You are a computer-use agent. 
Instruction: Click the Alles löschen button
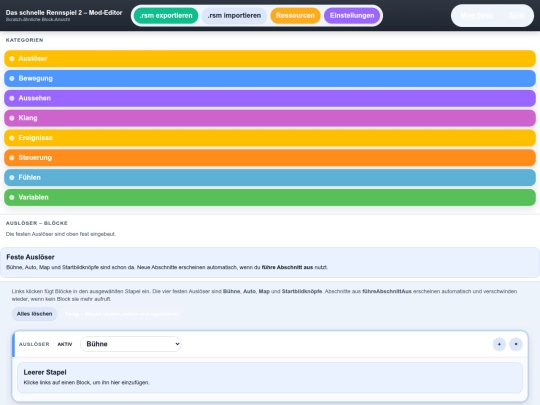coord(34,314)
